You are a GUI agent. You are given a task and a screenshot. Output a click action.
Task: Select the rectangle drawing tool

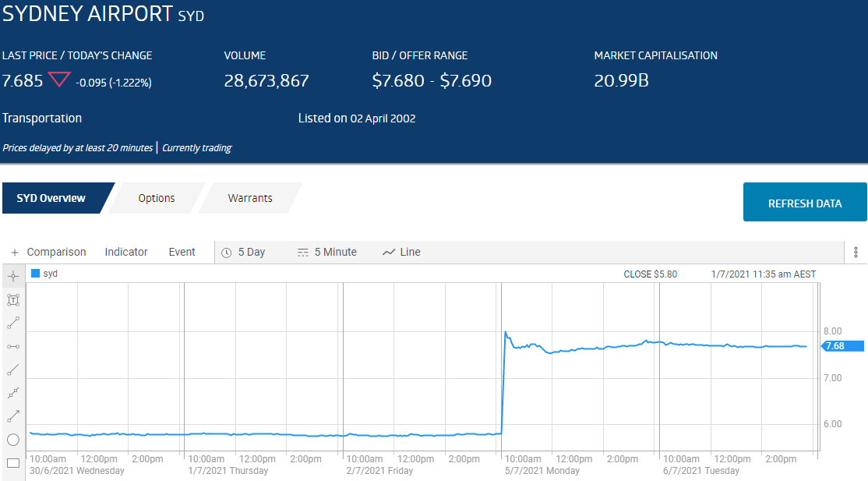(x=13, y=463)
